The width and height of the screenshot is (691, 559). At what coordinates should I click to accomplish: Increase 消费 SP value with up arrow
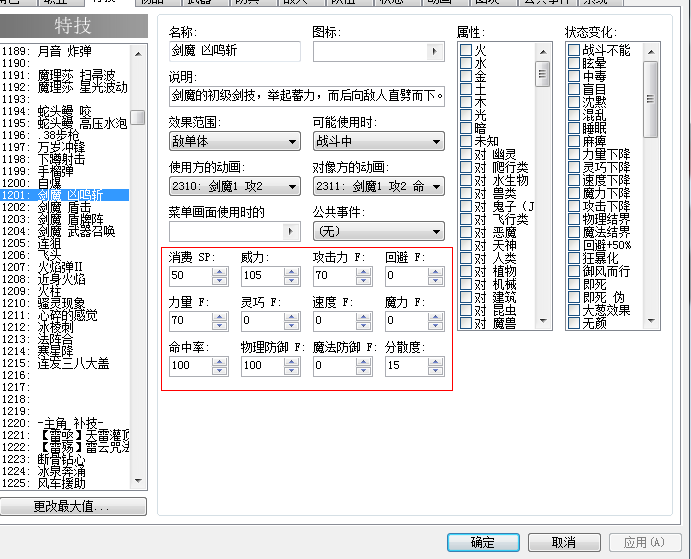pos(219,272)
